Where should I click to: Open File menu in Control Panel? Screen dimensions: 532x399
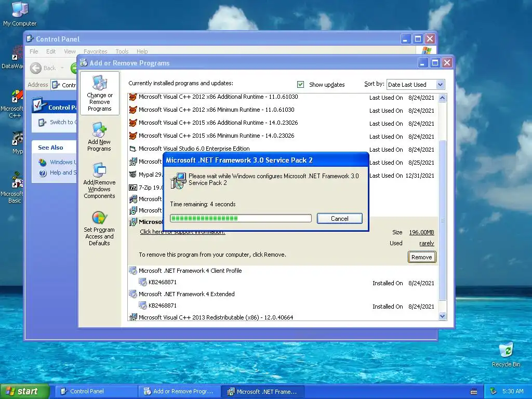click(x=34, y=51)
